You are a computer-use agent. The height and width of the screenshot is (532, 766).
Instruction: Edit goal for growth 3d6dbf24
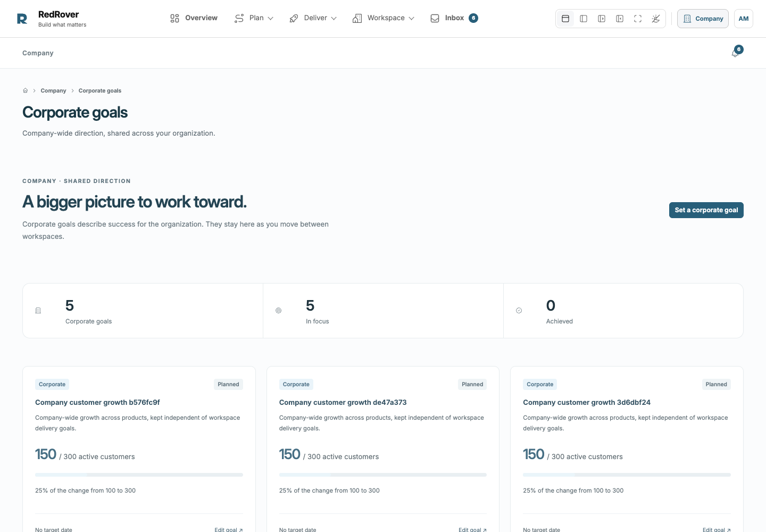point(717,530)
